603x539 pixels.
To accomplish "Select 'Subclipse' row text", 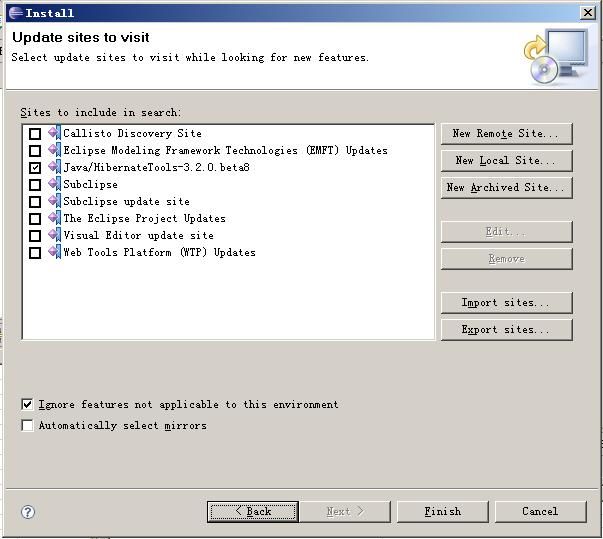I will point(90,185).
